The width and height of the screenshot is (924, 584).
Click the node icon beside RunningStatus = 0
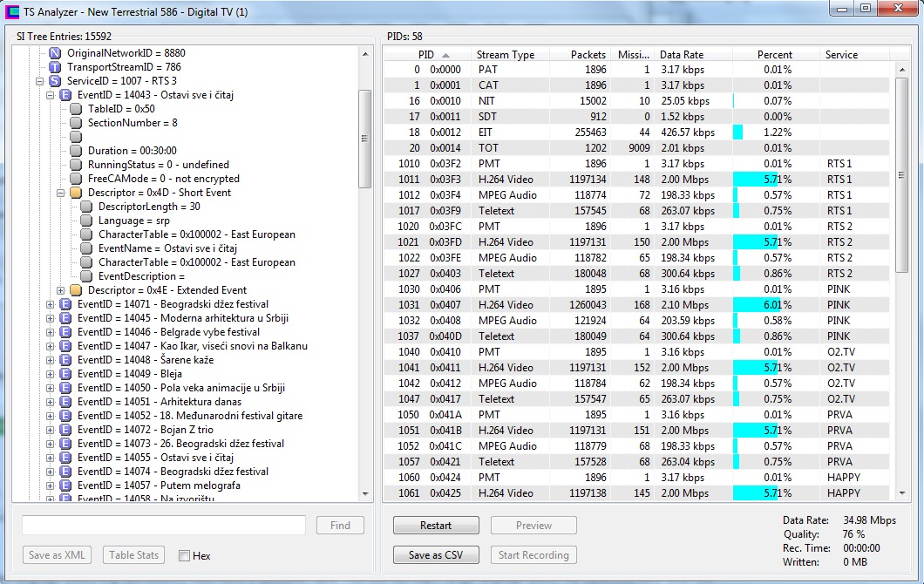click(76, 165)
